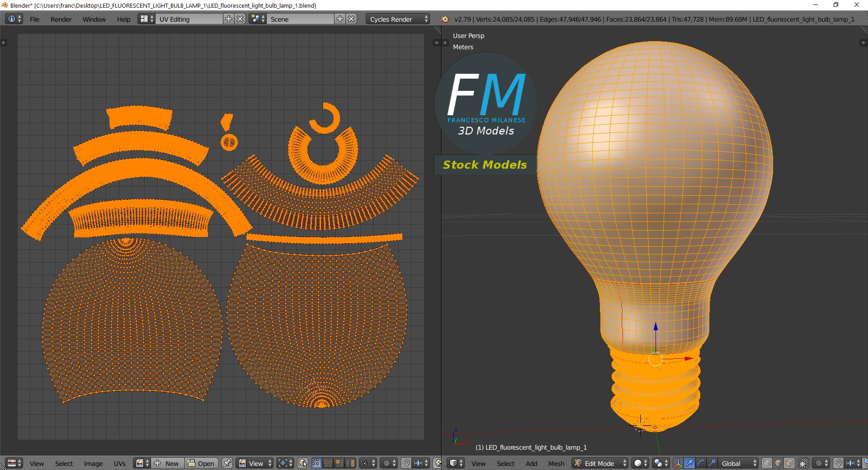Viewport: 868px width, 470px height.
Task: Toggle pin image in UV editor
Action: coord(227,463)
